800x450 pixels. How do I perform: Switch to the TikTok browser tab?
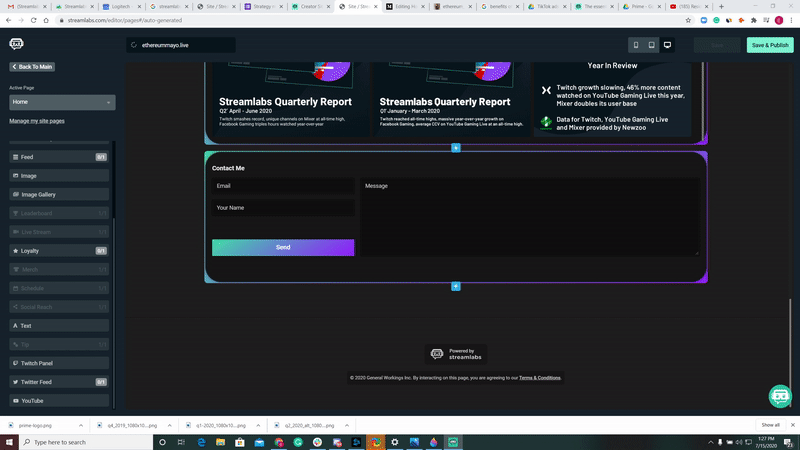(x=546, y=7)
